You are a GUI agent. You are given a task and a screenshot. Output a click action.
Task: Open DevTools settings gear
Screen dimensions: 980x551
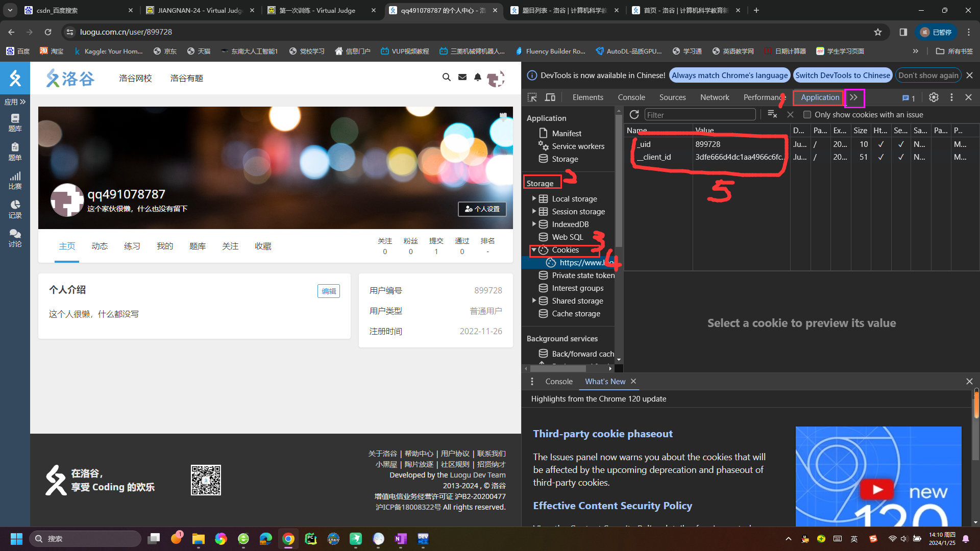934,97
